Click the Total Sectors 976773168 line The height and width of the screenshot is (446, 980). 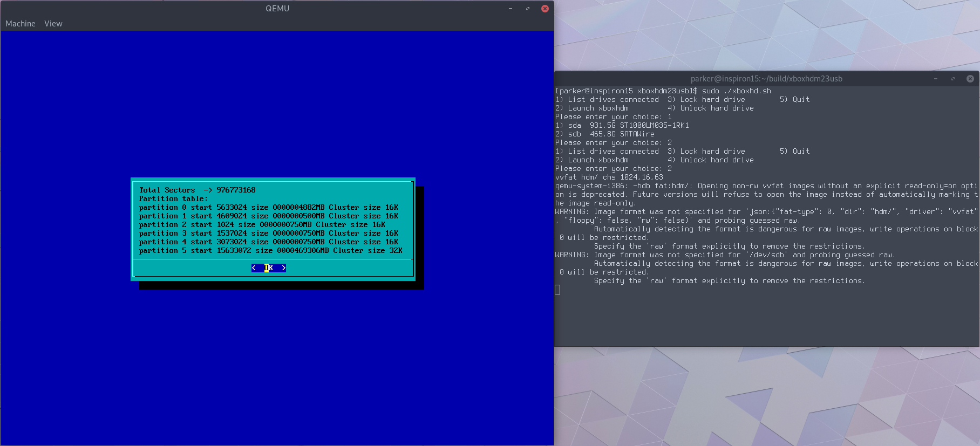click(x=198, y=190)
